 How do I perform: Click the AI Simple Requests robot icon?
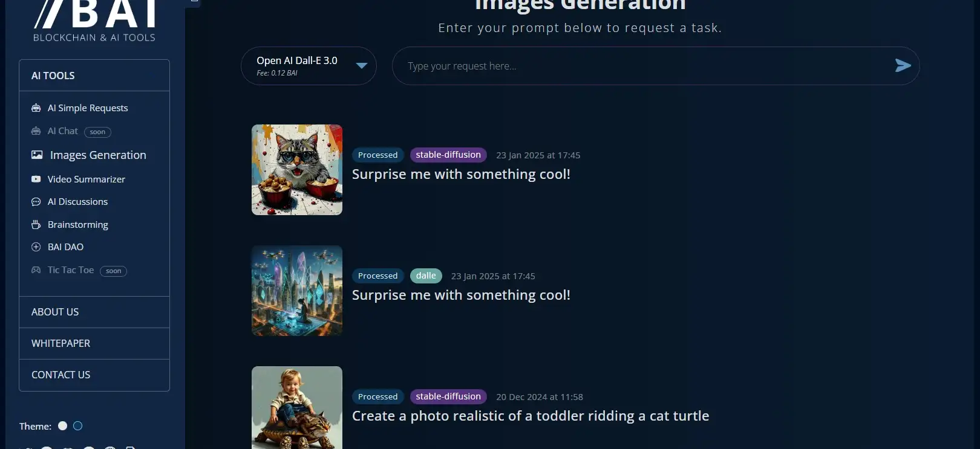[x=36, y=108]
